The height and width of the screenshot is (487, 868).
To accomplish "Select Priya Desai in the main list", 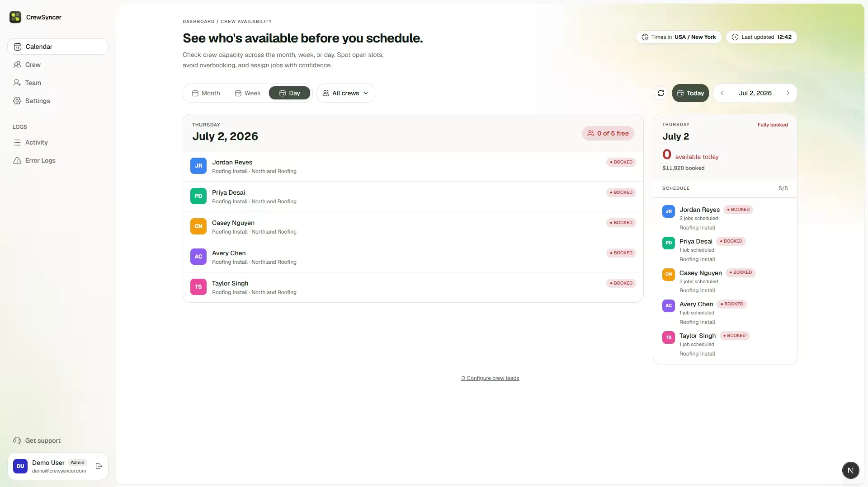I will 413,197.
